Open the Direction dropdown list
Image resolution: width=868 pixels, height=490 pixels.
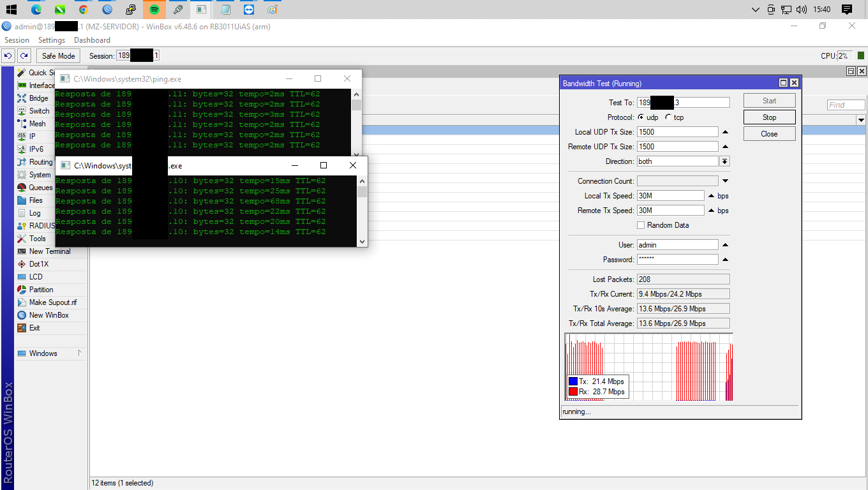tap(724, 161)
